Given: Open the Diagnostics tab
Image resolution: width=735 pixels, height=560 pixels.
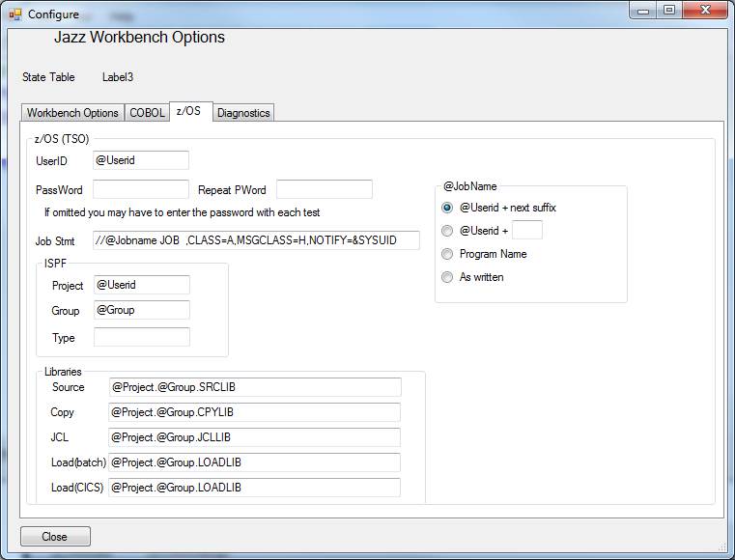Looking at the screenshot, I should click(243, 113).
